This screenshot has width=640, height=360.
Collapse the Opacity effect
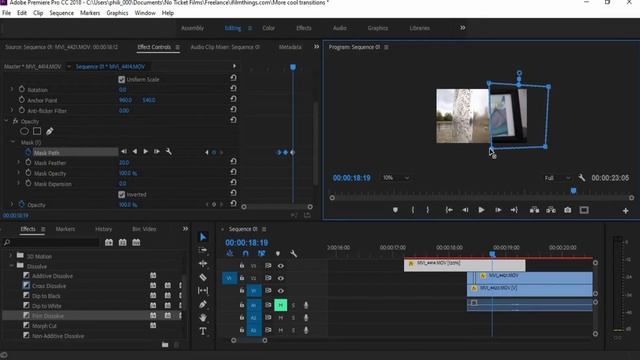[6, 121]
